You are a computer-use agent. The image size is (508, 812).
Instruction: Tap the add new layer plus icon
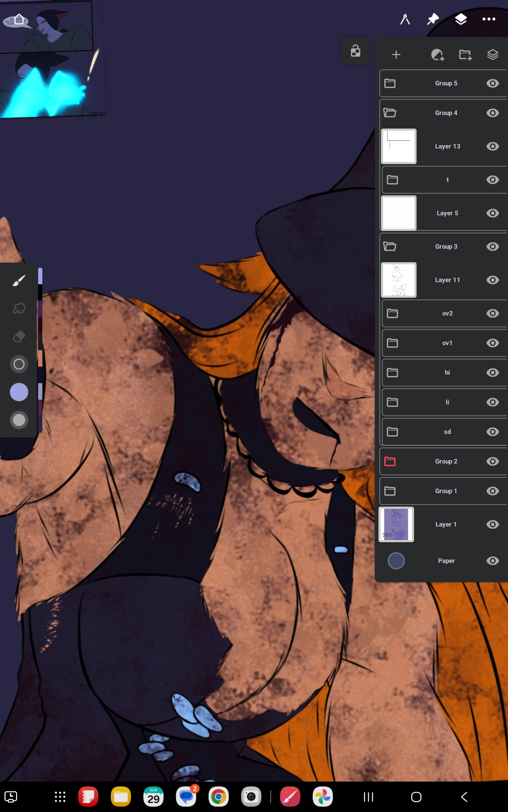point(396,55)
